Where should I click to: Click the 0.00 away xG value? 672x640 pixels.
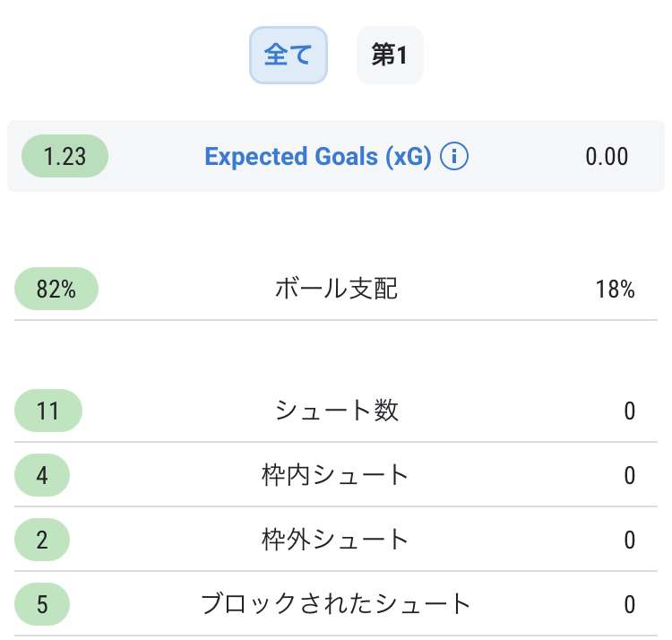(607, 157)
